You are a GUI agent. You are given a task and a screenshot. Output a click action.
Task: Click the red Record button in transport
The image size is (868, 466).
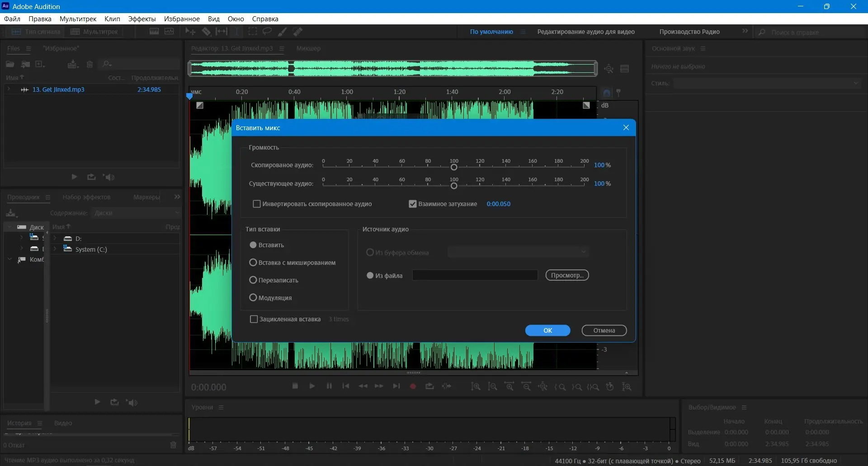(x=412, y=386)
